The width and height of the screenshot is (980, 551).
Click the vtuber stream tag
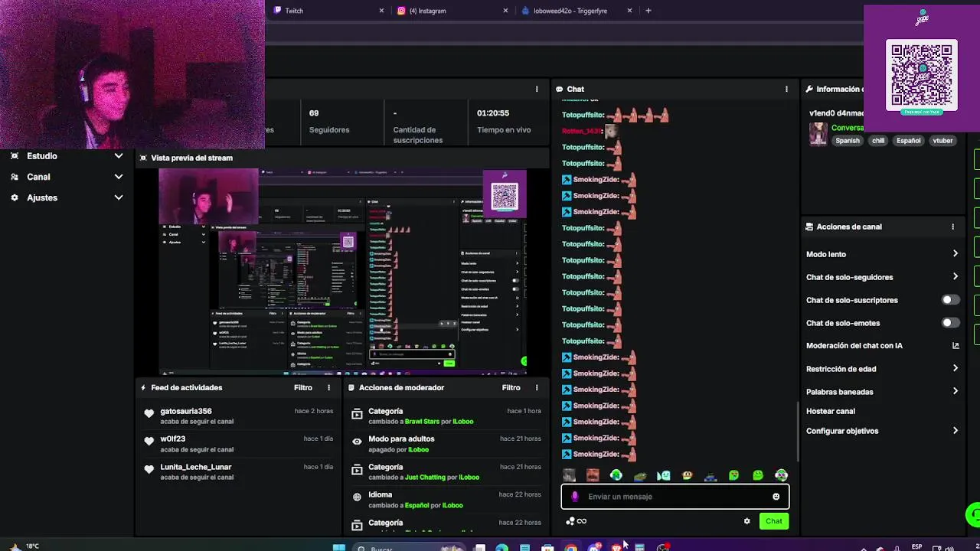(942, 141)
